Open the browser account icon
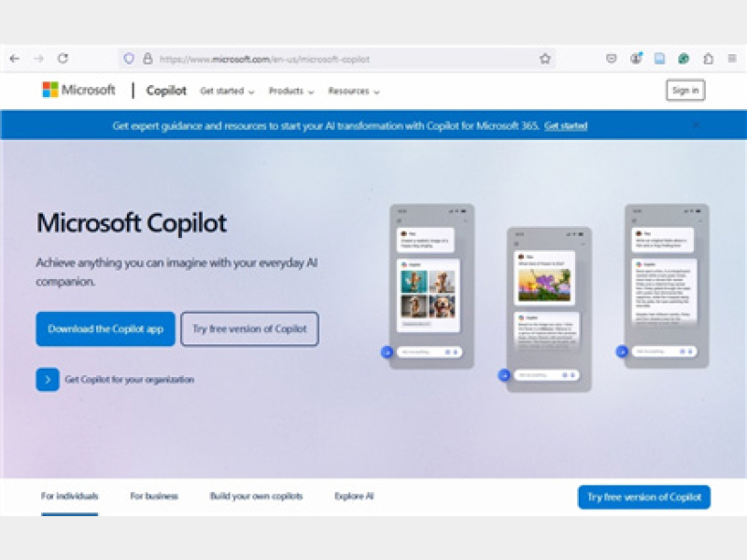Viewport: 747px width, 560px height. click(x=636, y=59)
